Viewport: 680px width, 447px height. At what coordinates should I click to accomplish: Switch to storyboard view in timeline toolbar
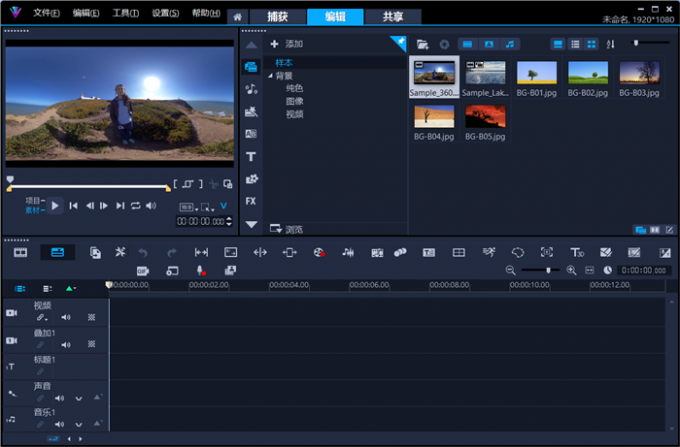[x=20, y=253]
